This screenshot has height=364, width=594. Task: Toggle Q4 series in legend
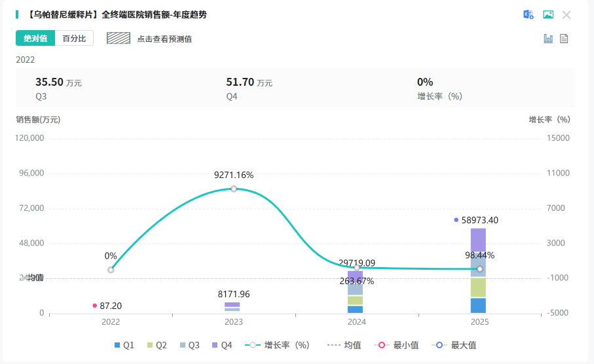coord(221,345)
